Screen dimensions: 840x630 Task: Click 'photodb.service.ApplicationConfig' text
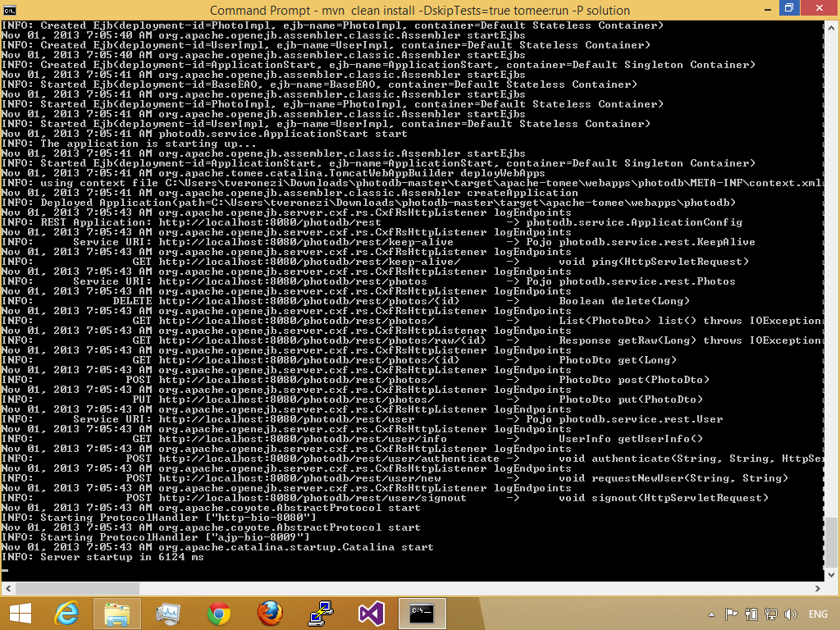coord(634,222)
